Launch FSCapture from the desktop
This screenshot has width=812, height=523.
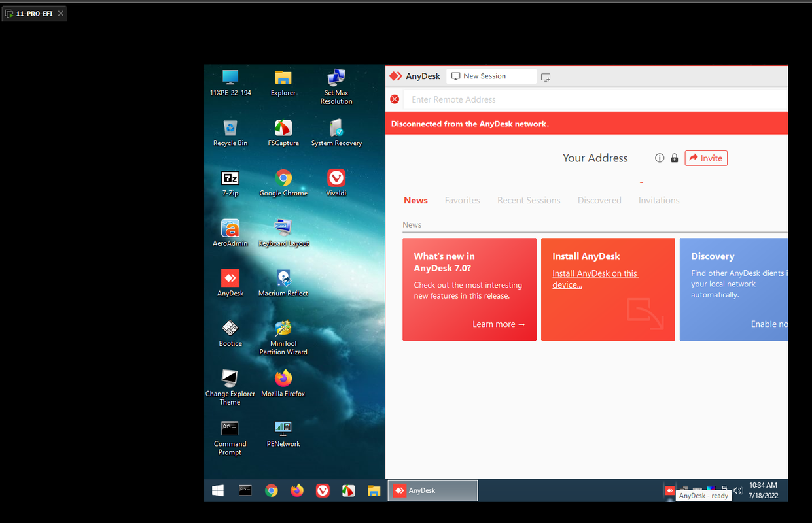(x=283, y=133)
